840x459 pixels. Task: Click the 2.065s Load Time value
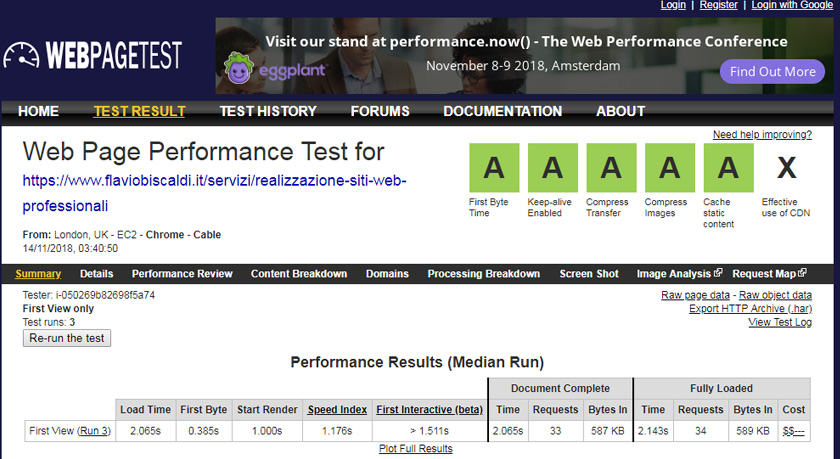145,431
